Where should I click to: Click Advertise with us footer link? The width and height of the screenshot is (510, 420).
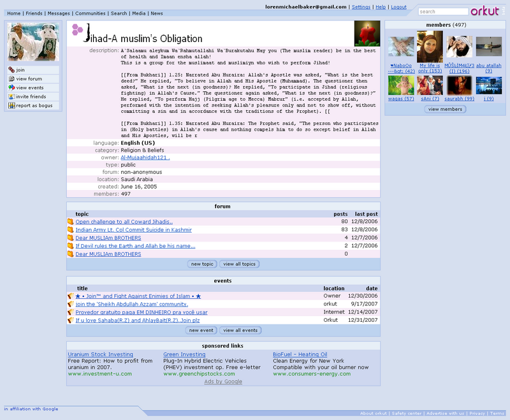[445, 414]
